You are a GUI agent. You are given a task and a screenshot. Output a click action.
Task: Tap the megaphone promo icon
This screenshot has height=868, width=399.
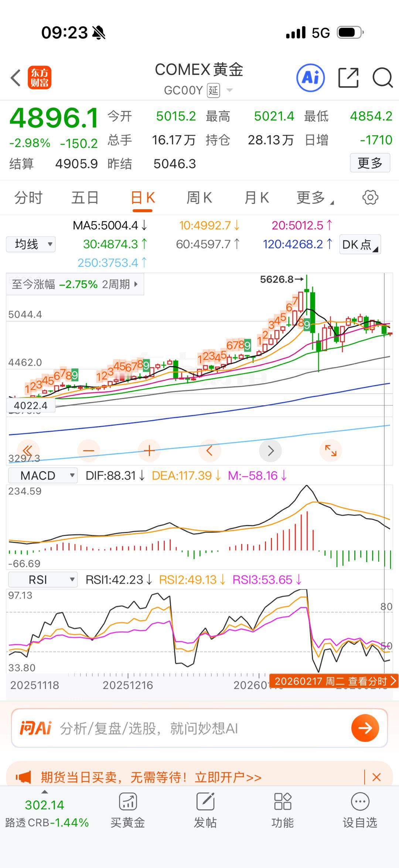(23, 777)
